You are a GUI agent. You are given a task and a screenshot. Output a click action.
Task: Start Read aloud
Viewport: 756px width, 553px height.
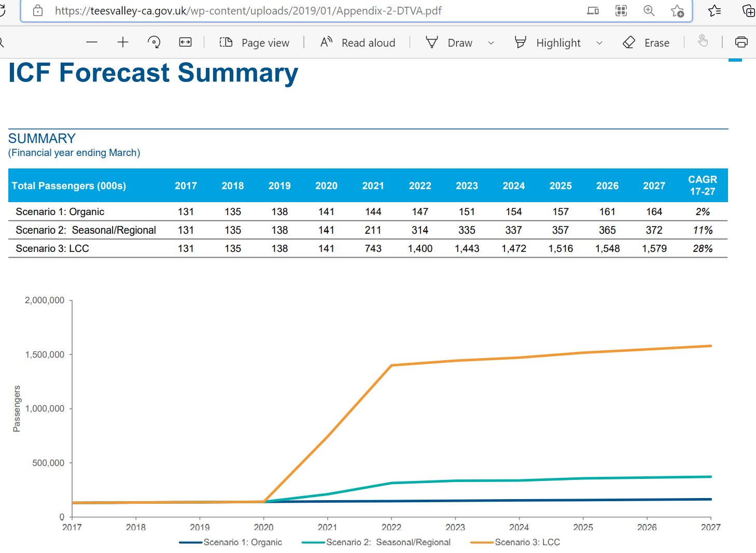click(358, 42)
